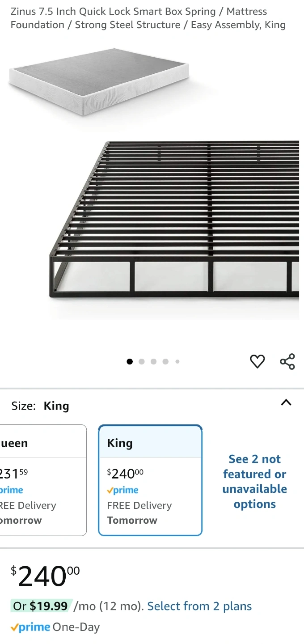Tap the Zinus product title text
The image size is (304, 644).
point(148,18)
